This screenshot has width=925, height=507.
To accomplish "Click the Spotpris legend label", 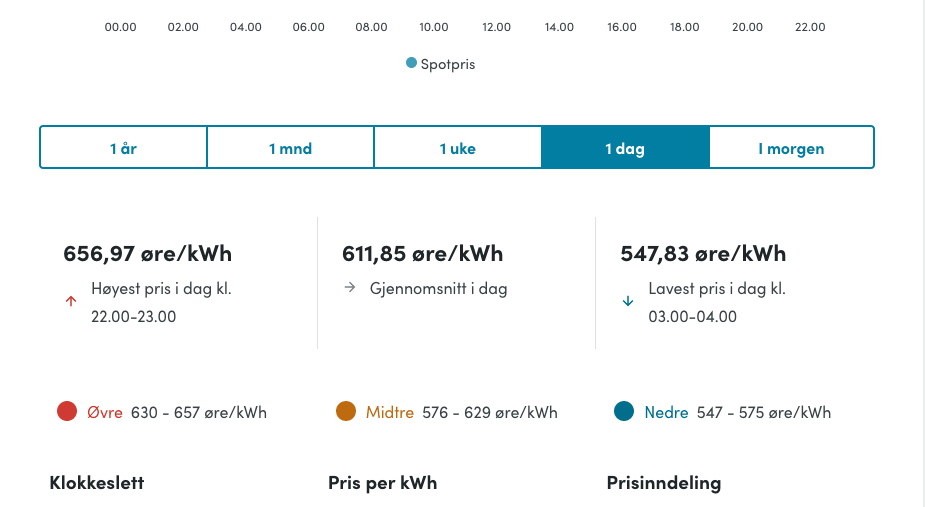I will pos(448,64).
